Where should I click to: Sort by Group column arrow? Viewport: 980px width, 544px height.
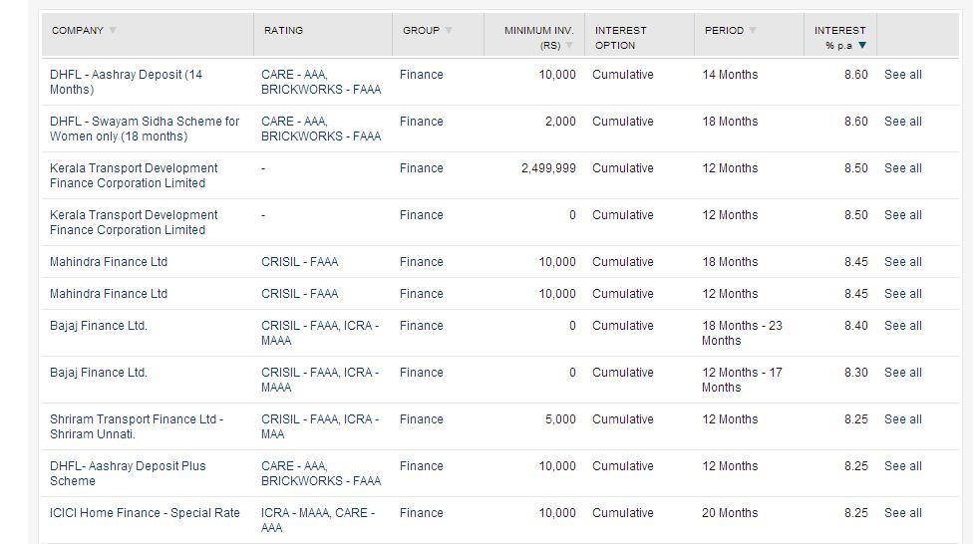[x=449, y=30]
